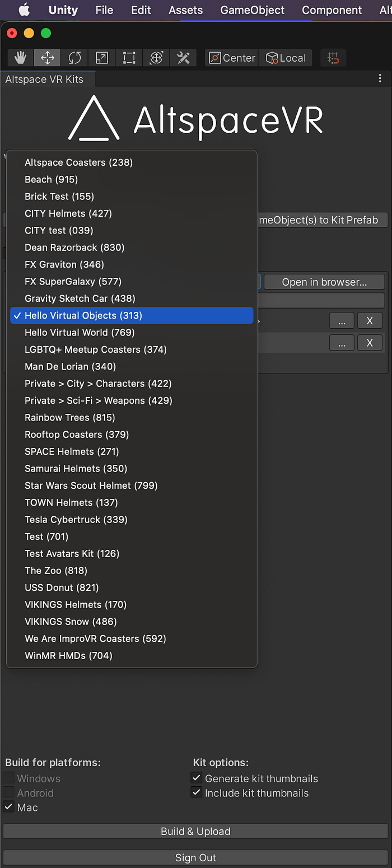Select the Hand (View) tool

(20, 58)
